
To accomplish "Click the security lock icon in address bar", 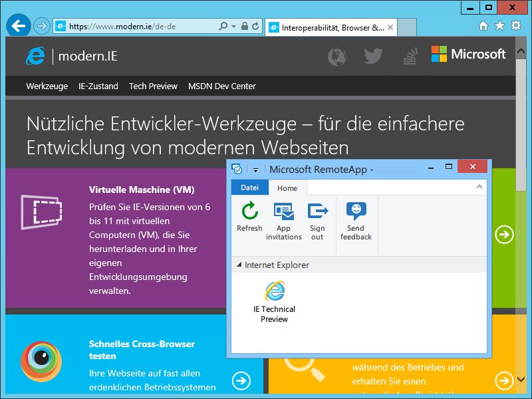I will pyautogui.click(x=244, y=26).
